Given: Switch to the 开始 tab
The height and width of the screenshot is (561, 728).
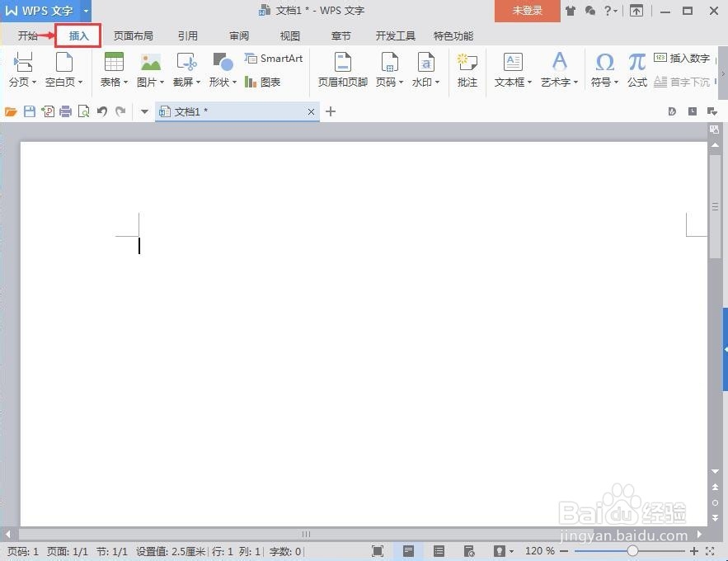Looking at the screenshot, I should (x=27, y=35).
